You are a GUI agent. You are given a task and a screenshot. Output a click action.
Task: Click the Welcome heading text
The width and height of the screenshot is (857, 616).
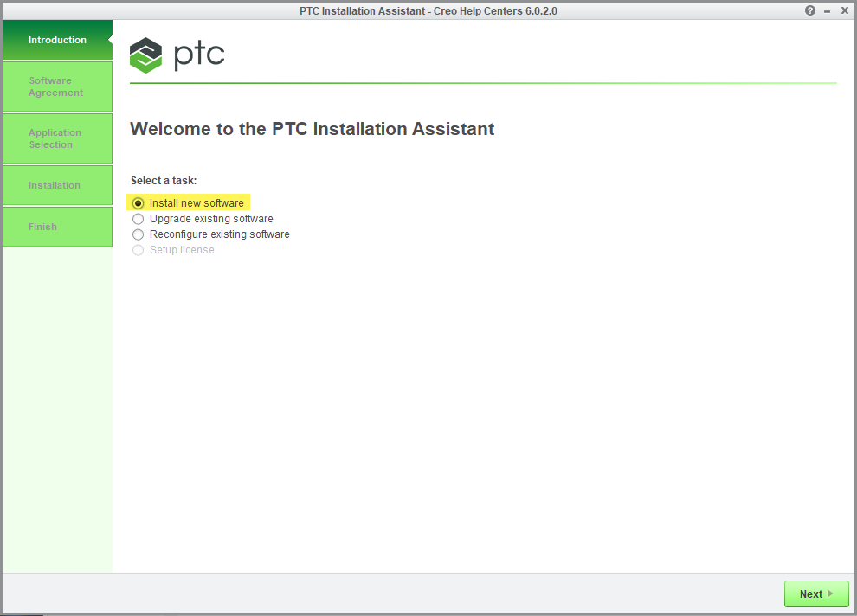[x=312, y=129]
